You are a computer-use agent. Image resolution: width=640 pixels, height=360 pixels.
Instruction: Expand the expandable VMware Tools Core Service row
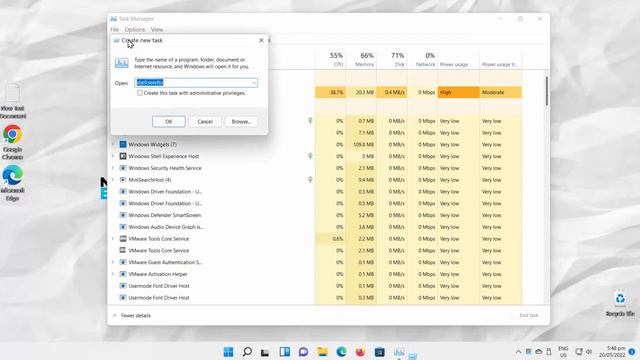[x=113, y=239]
